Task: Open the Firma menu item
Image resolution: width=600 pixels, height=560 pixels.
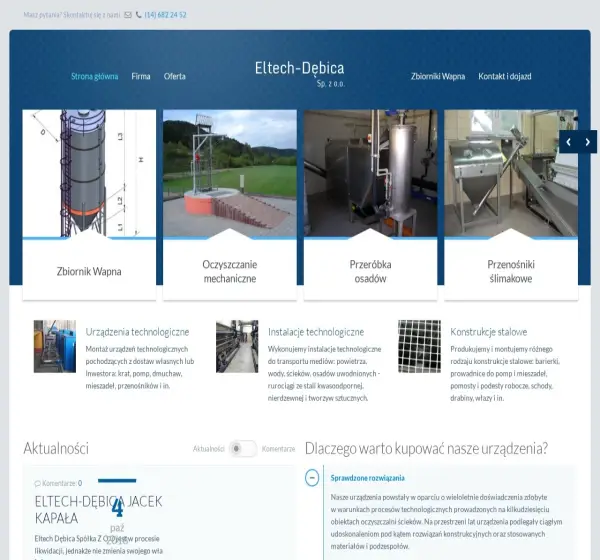Action: point(141,76)
